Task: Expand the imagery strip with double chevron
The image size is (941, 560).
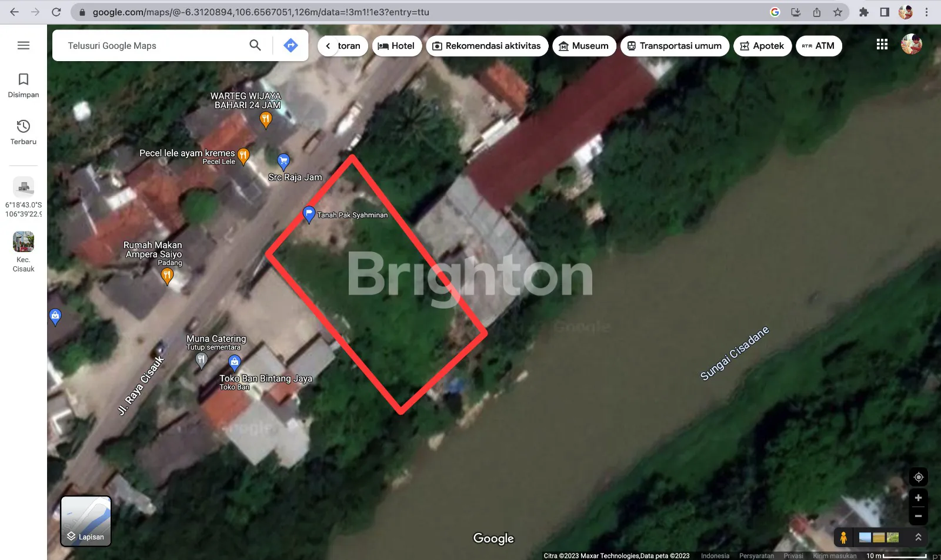Action: (x=918, y=537)
